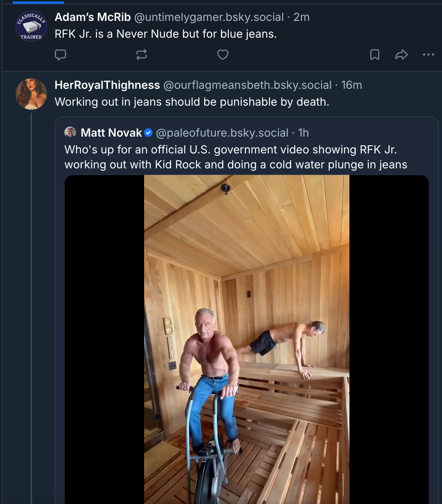
Task: Open HerRoyalThighness profile avatar
Action: (x=31, y=94)
